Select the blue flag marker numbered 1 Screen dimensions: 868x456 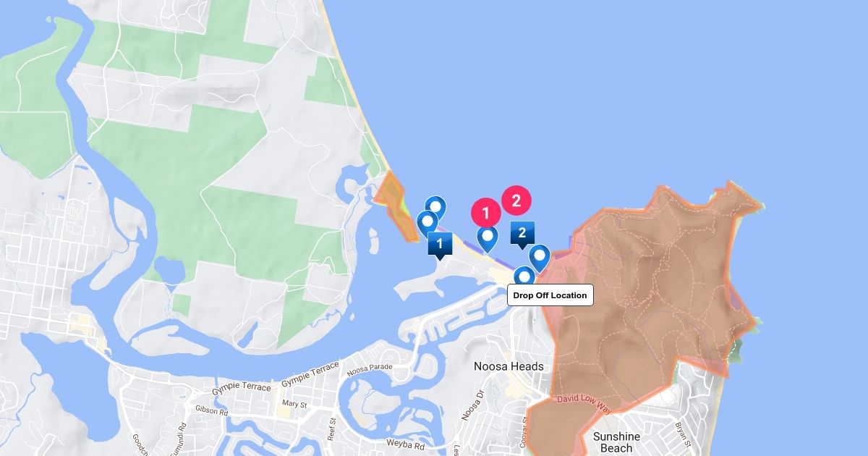440,245
